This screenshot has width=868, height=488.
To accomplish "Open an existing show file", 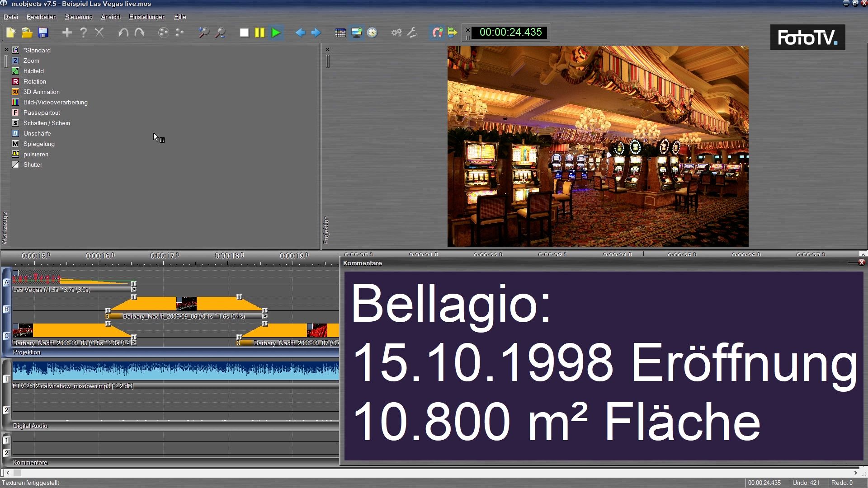I will coord(27,33).
